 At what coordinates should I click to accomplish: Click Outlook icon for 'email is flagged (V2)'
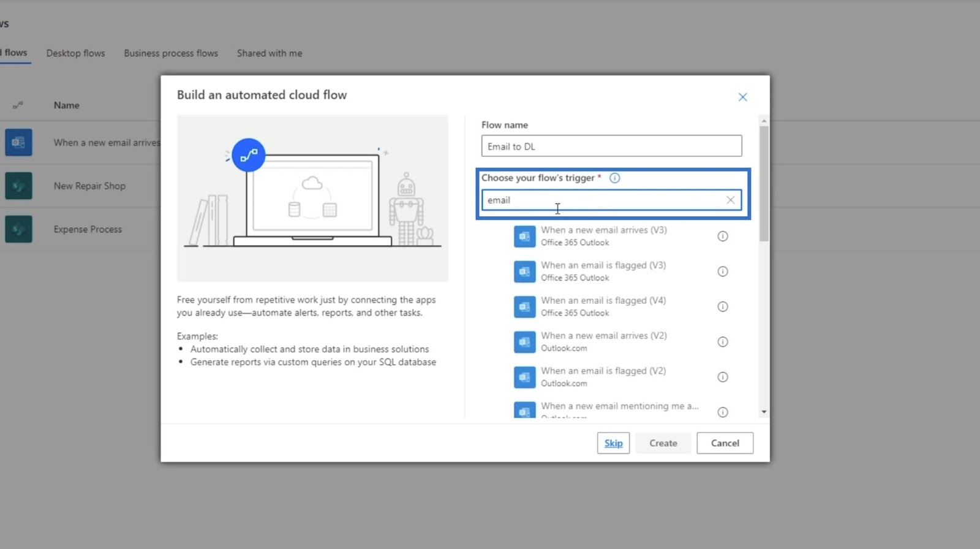coord(524,377)
